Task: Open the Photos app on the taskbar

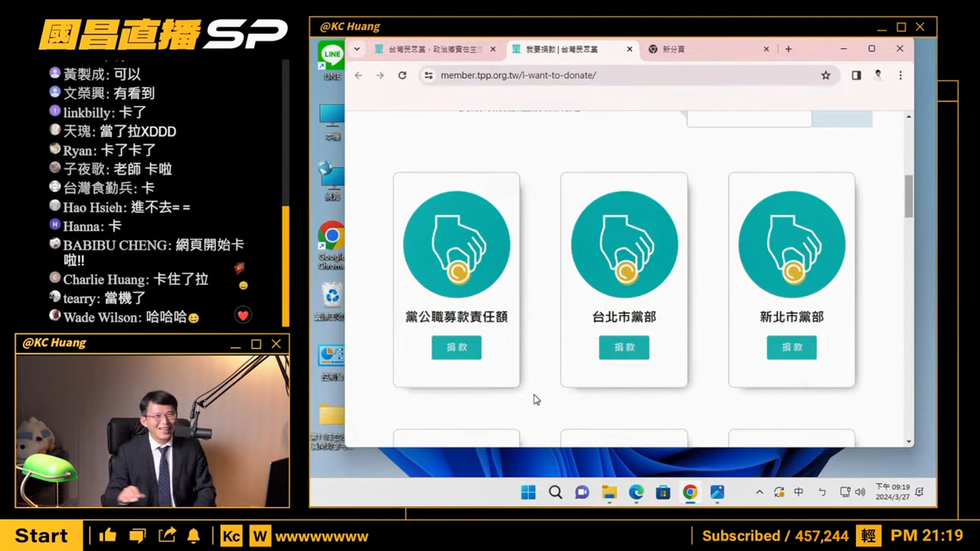Action: tap(717, 492)
